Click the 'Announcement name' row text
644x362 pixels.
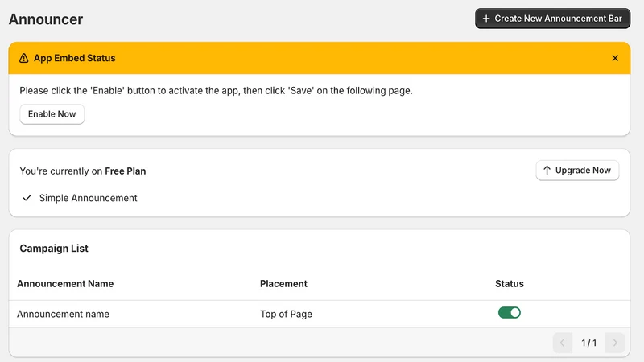pos(64,314)
